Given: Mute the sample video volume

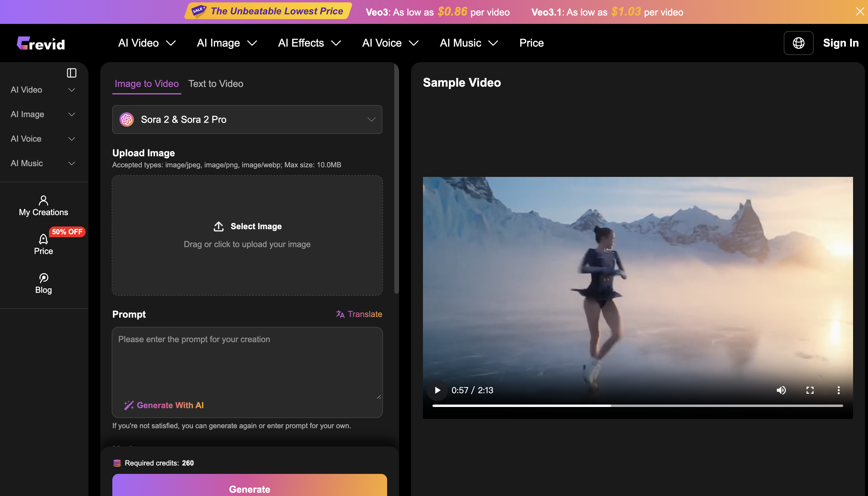Looking at the screenshot, I should pos(781,390).
